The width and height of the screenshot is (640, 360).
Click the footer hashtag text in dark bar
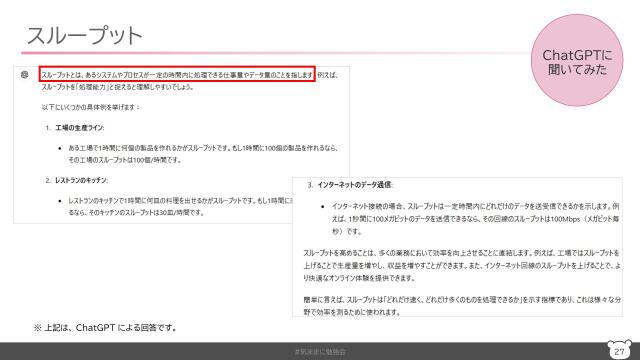point(320,351)
